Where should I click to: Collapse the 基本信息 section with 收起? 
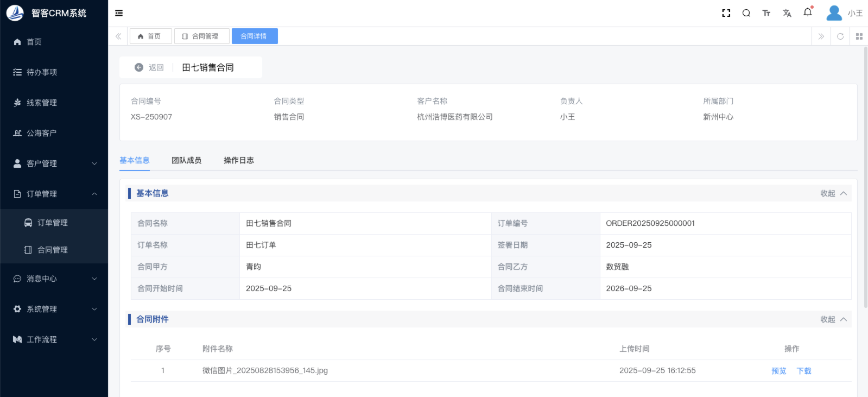(833, 193)
